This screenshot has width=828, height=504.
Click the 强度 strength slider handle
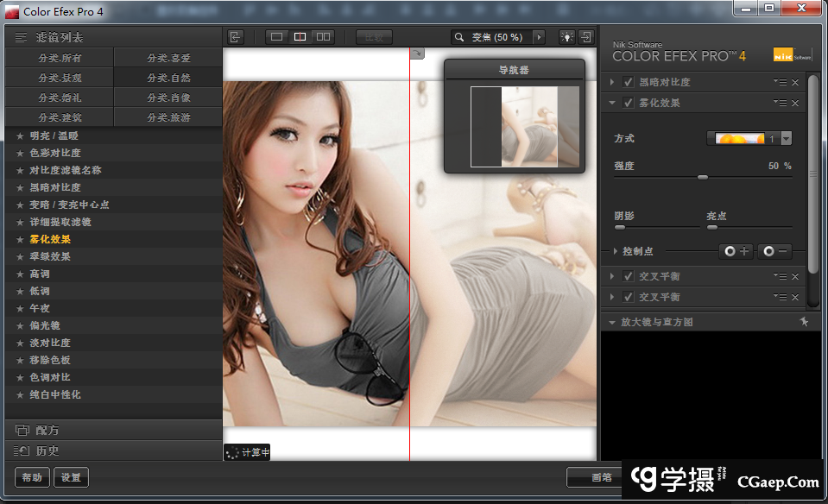point(703,177)
